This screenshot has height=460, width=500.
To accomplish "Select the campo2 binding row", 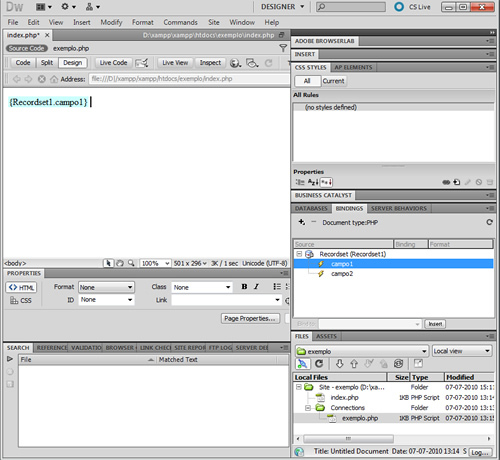I will tap(393, 274).
